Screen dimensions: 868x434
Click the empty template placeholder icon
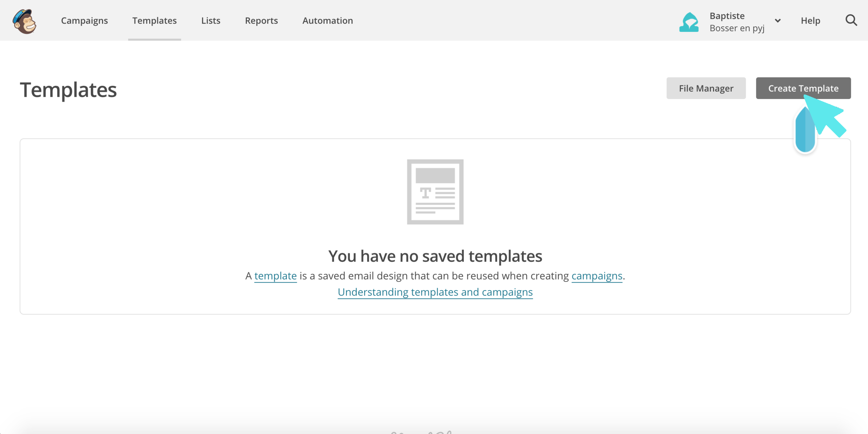pos(435,192)
